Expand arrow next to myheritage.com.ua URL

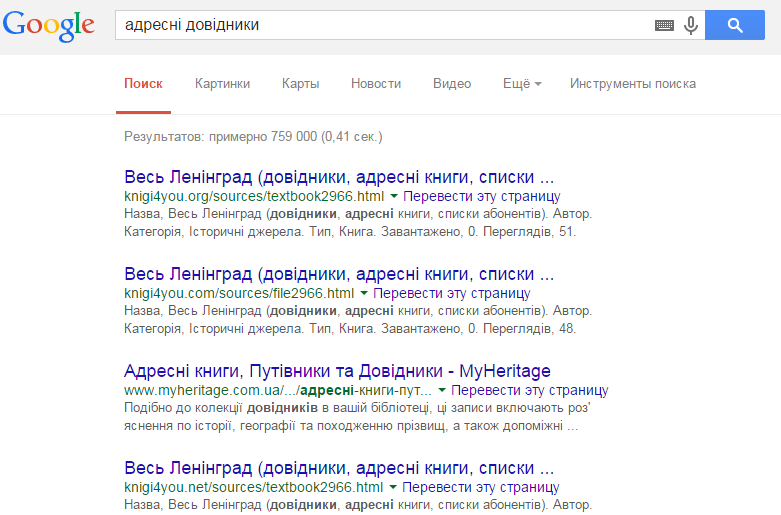tap(441, 390)
